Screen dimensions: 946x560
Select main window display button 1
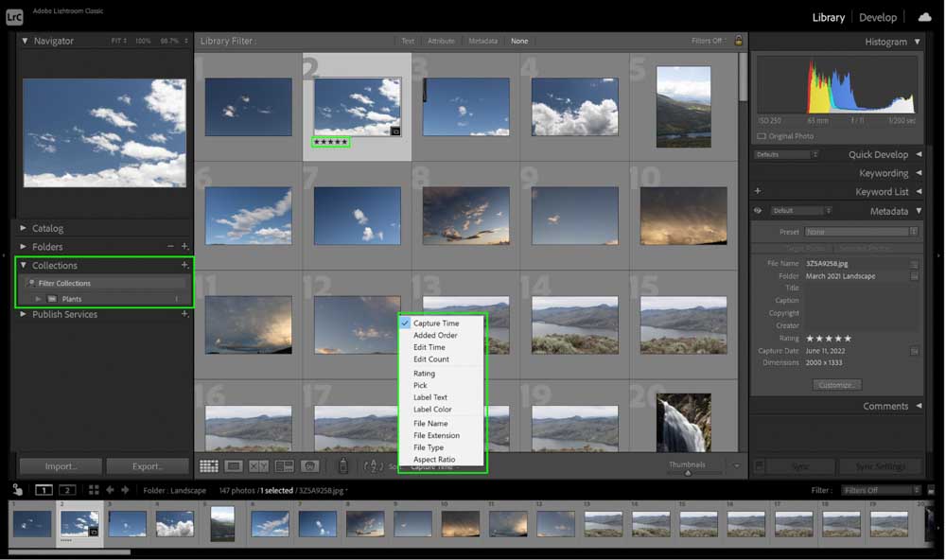(x=44, y=490)
